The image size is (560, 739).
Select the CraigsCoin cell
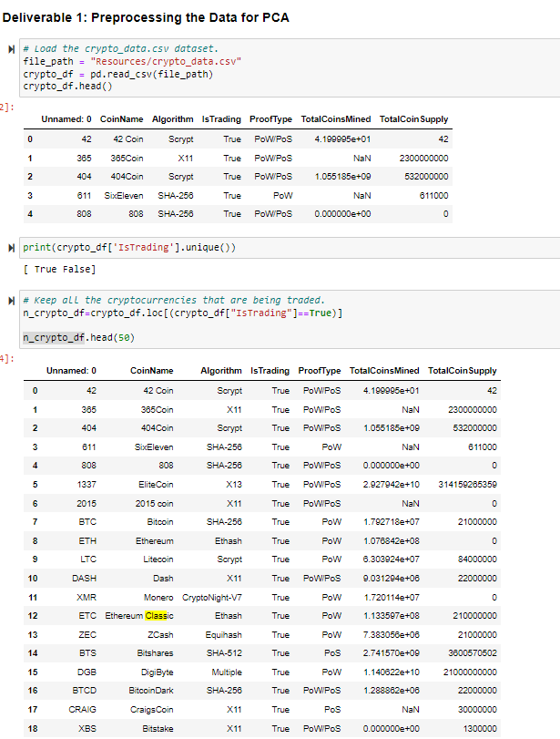152,710
